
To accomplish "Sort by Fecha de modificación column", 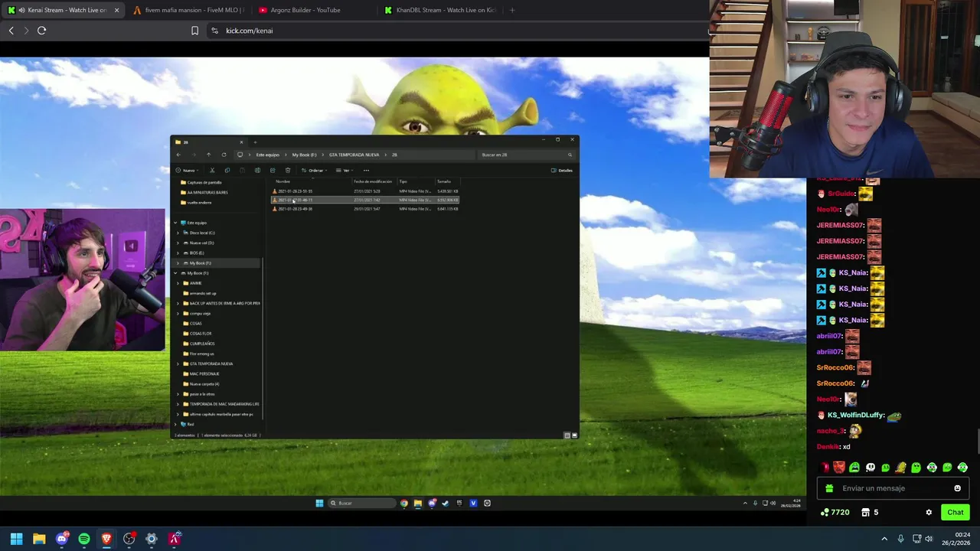I will point(373,181).
